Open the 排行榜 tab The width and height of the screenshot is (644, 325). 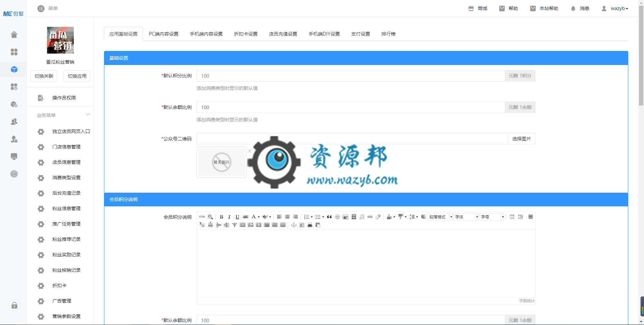(388, 34)
